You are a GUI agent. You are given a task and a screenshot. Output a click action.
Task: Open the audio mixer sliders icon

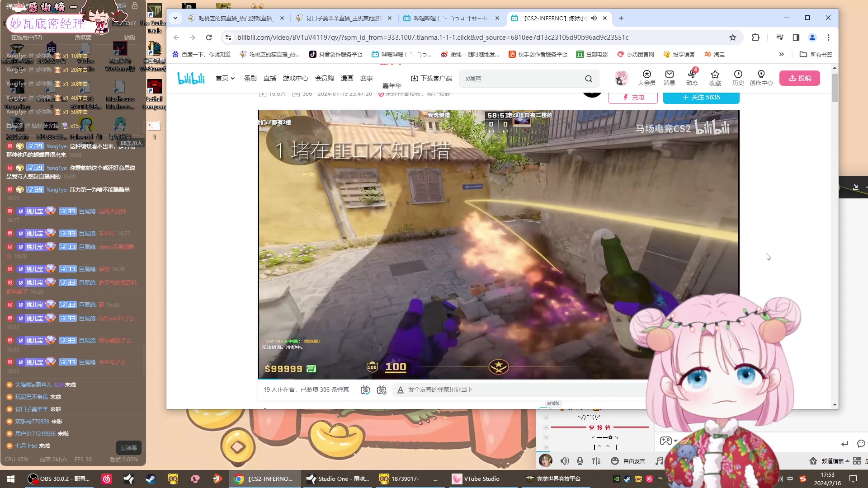596,461
